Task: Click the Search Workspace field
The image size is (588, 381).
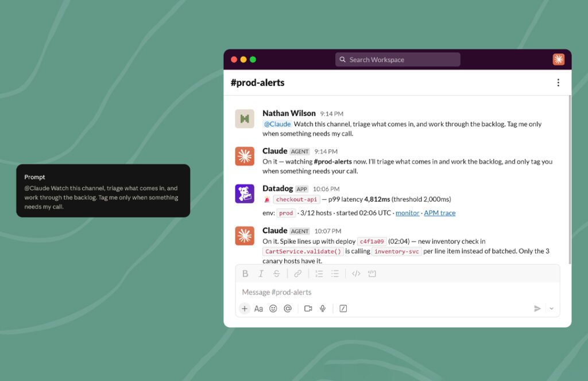Action: pos(398,60)
